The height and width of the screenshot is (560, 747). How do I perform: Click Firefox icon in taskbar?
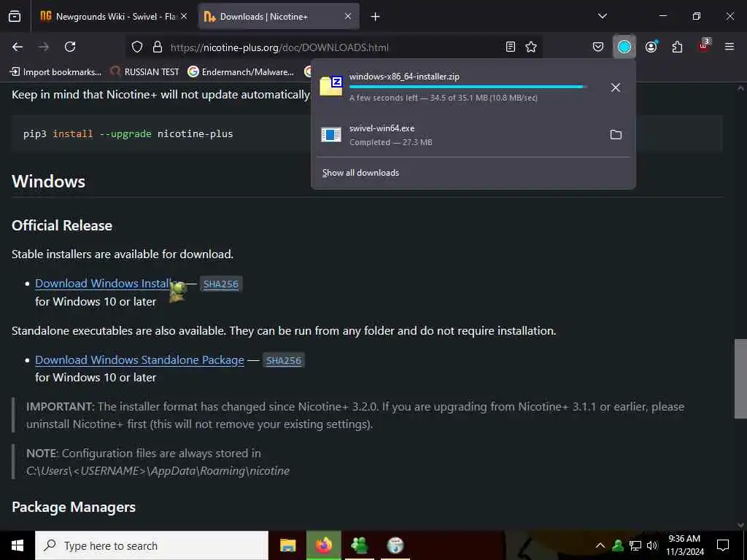point(323,545)
